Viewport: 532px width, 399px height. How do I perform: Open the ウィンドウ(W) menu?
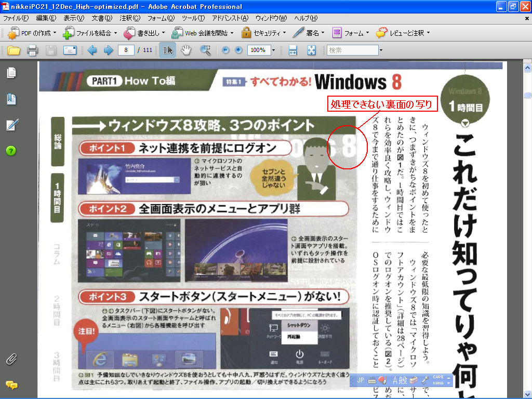point(271,18)
